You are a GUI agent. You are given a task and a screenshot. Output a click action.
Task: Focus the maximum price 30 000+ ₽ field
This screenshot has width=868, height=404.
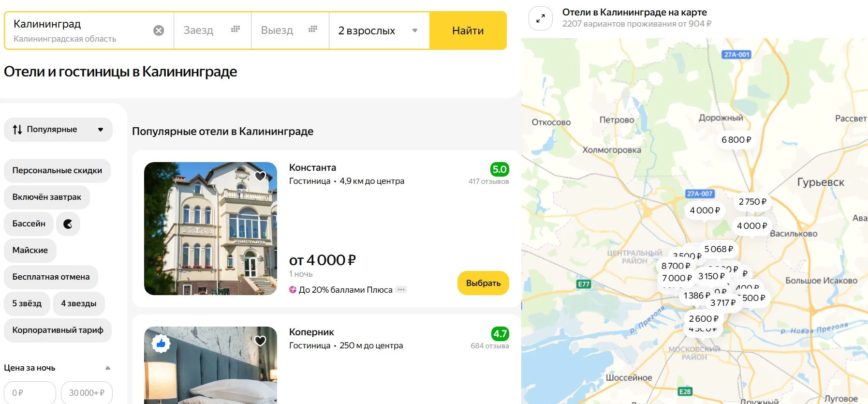pyautogui.click(x=87, y=393)
